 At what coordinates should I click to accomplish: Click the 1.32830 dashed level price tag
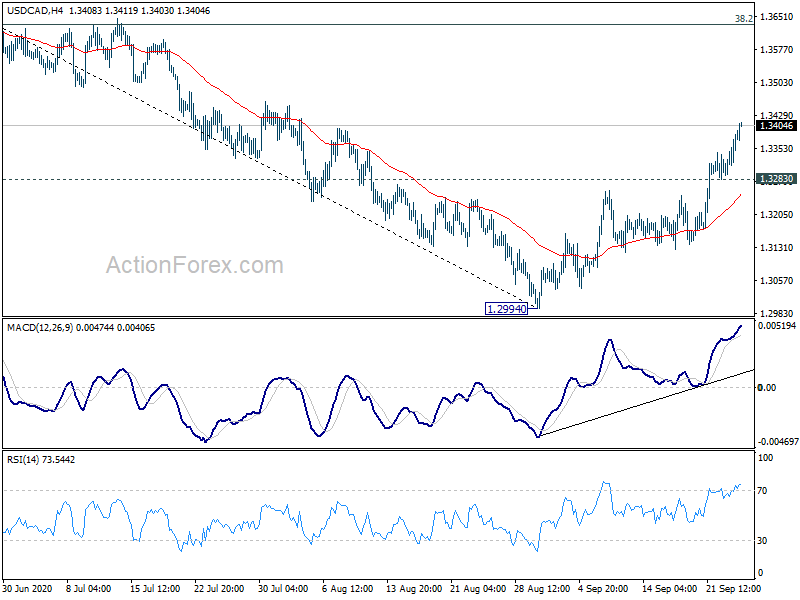776,179
